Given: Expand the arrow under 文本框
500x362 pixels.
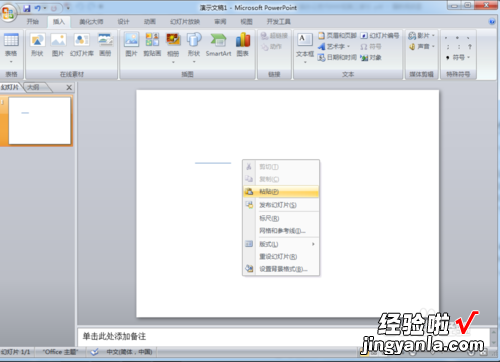Looking at the screenshot, I should 305,62.
